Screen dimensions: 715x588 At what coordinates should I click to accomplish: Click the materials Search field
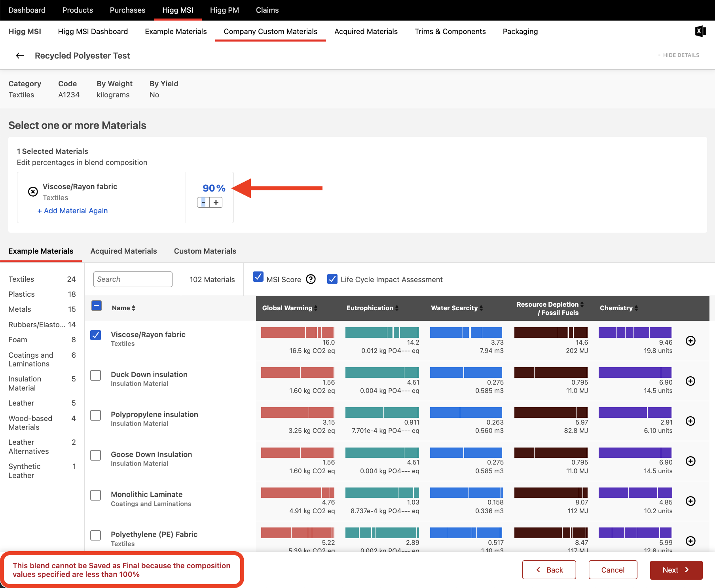tap(133, 279)
